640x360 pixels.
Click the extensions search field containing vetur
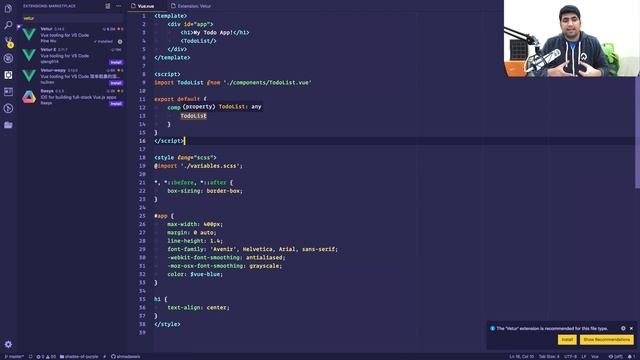click(73, 18)
